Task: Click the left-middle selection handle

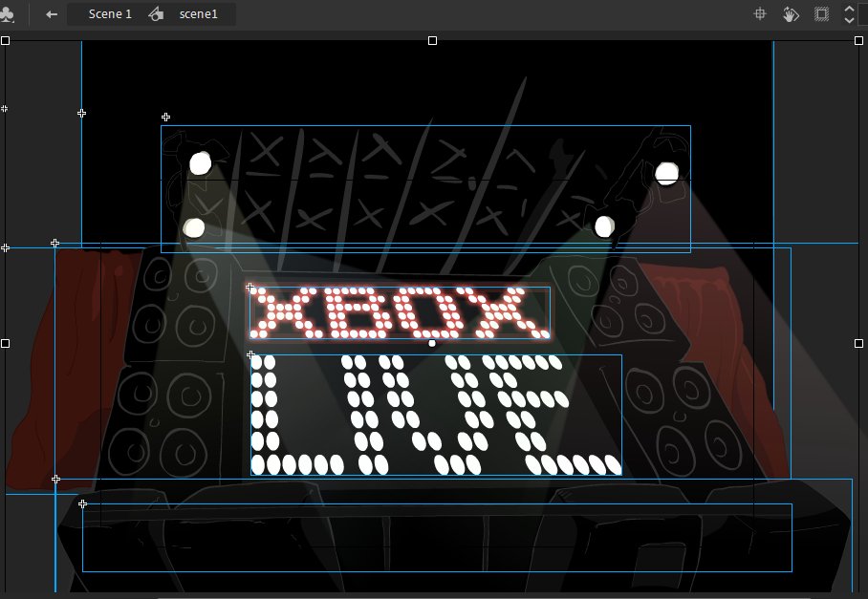Action: [6, 344]
